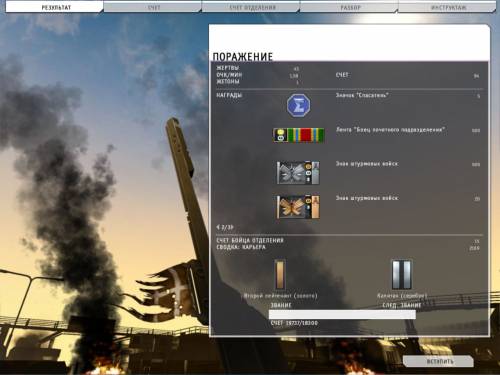
Task: Select the green-red striped ribbon award icon
Action: pyautogui.click(x=298, y=135)
